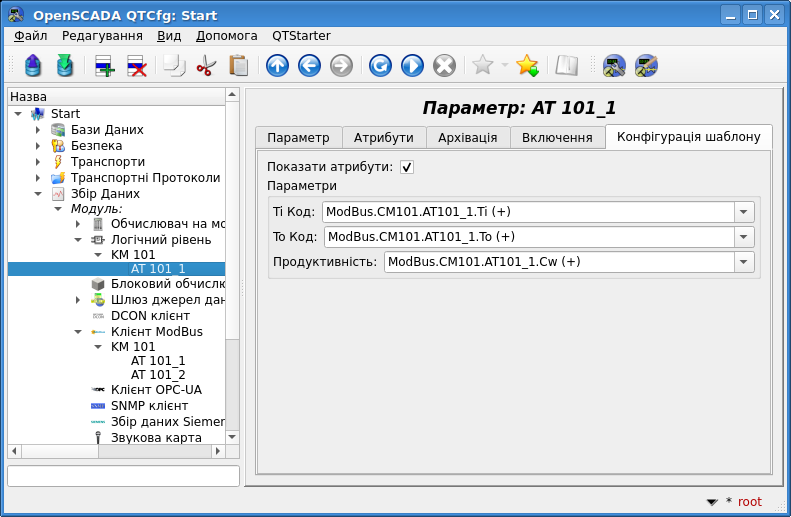Open the 'Ti Код' combo box dropdown
The height and width of the screenshot is (517, 791).
tap(744, 212)
